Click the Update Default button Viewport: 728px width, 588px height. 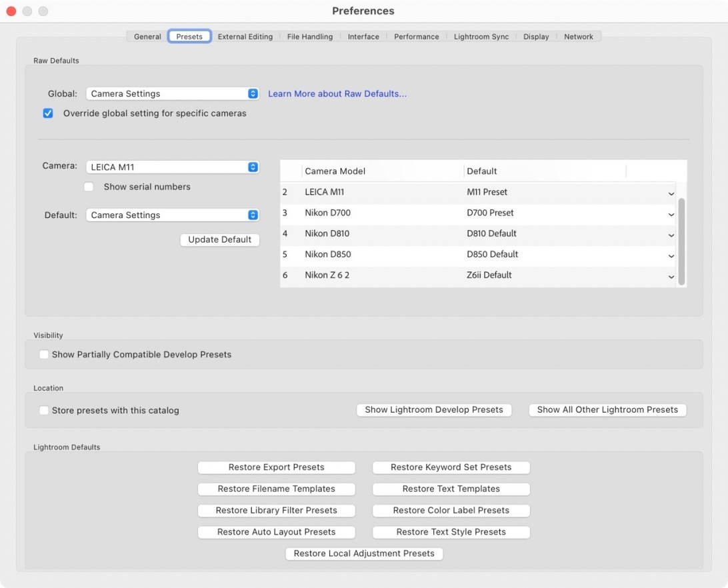click(219, 240)
